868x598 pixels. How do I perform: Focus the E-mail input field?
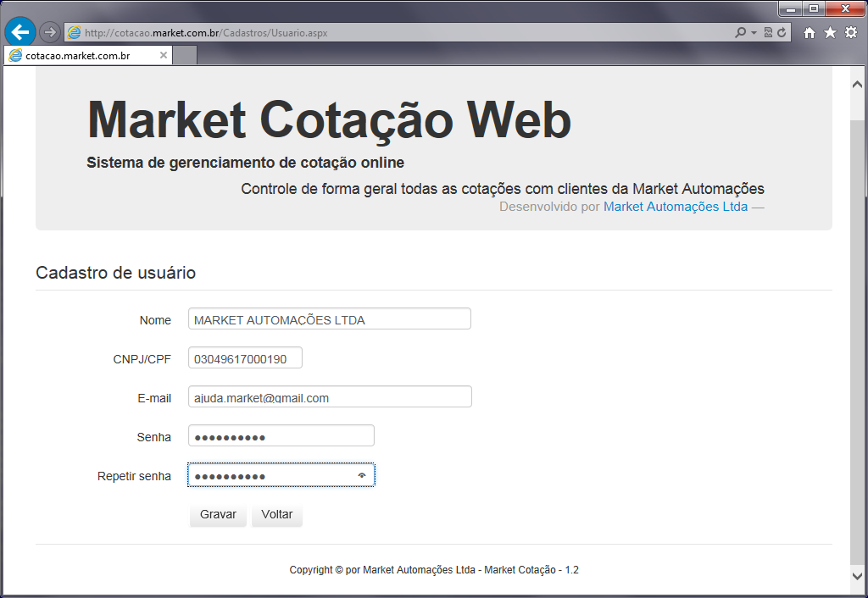330,396
